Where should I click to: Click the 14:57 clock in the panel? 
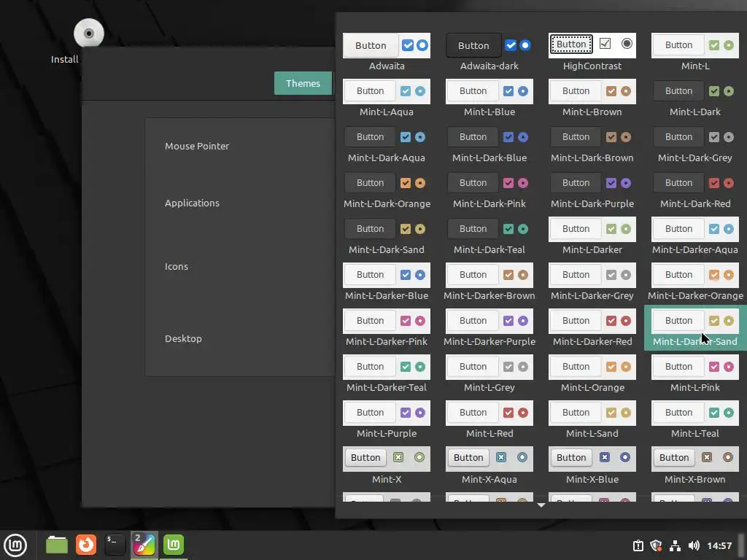719,545
